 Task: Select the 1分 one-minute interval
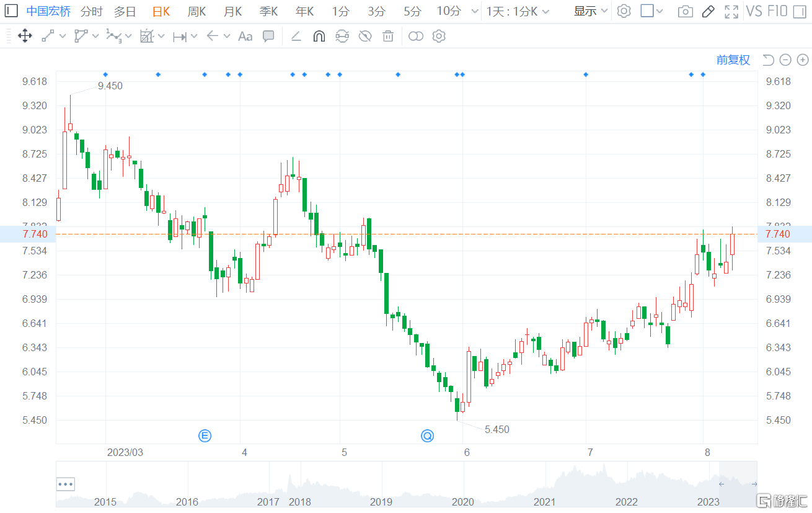click(x=340, y=11)
